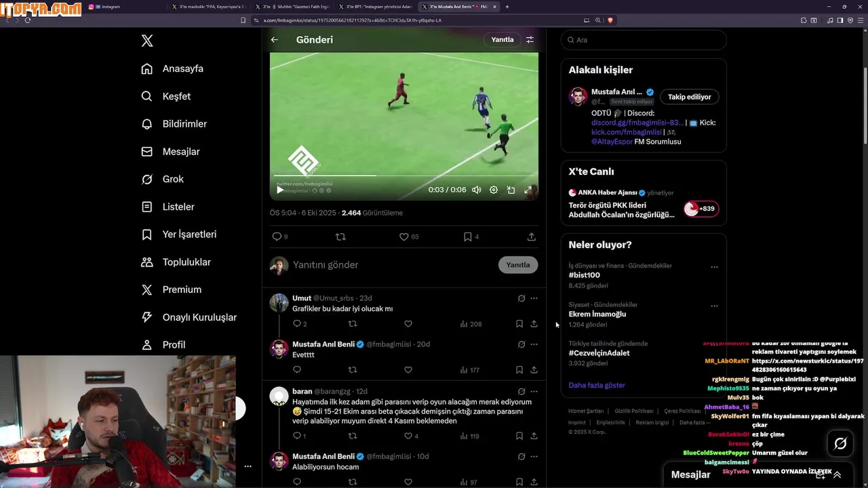Click Grok icon on Umut's reply

[x=521, y=298]
